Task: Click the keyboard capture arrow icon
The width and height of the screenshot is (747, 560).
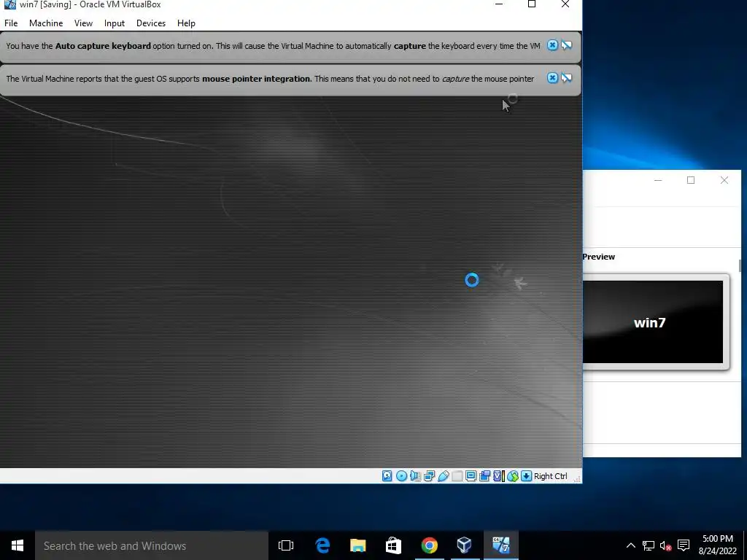Action: pos(526,475)
